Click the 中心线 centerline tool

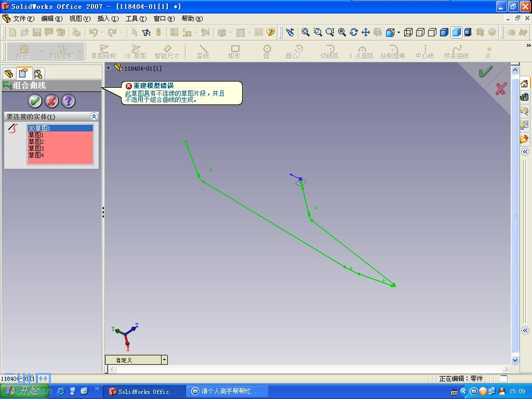(x=425, y=51)
